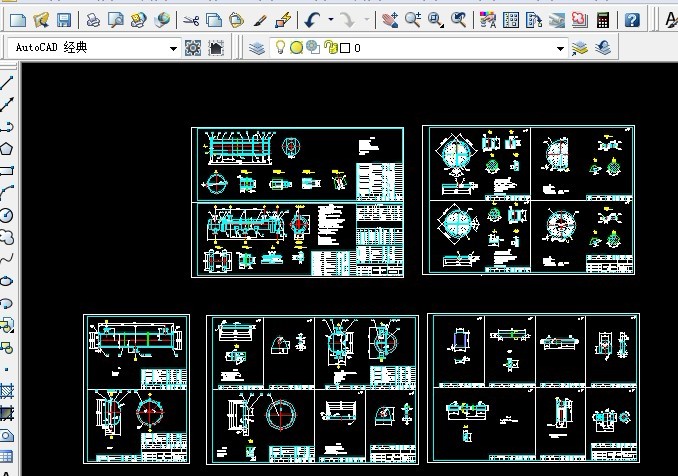Expand the layer list dropdown arrow

pos(560,48)
